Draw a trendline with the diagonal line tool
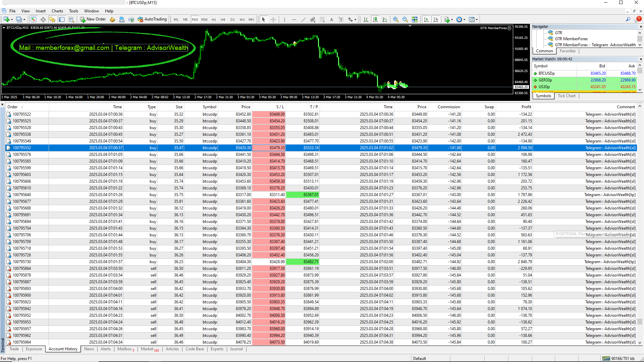This screenshot has width=644, height=362. click(x=303, y=19)
